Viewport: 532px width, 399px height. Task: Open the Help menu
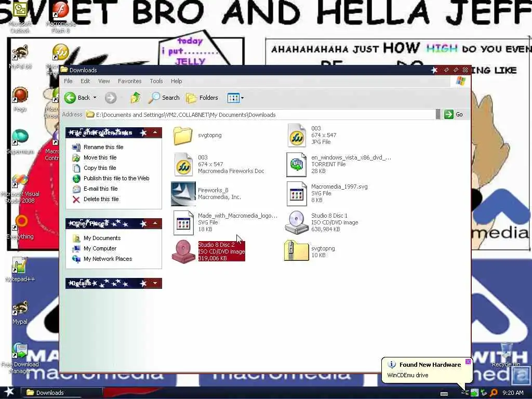pos(176,81)
